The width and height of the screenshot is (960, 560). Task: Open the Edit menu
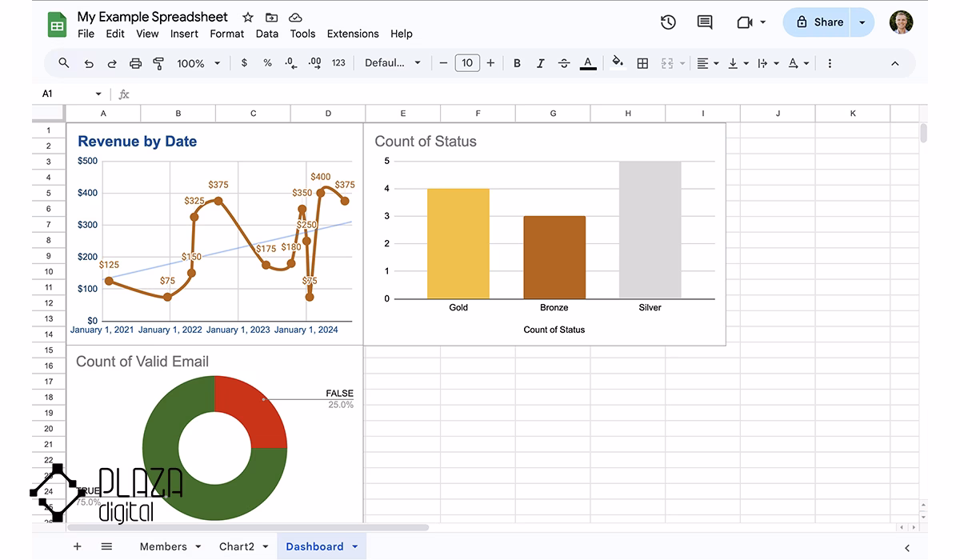[x=115, y=34]
